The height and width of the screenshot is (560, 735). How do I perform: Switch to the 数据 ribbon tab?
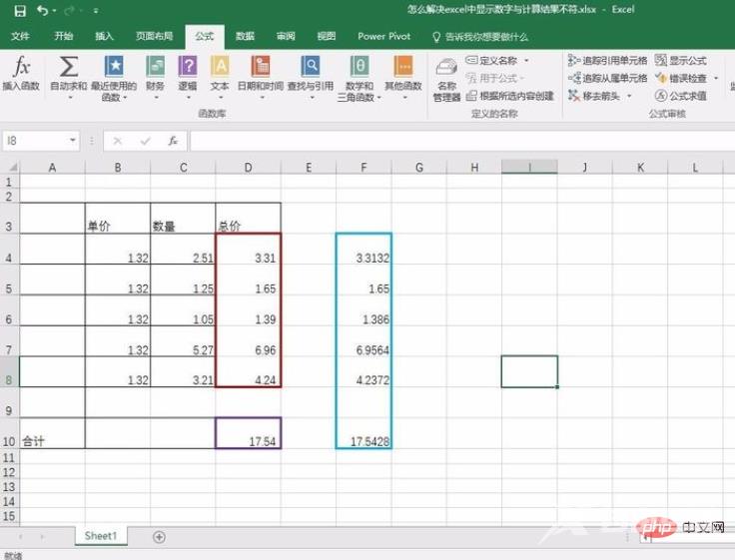pos(245,36)
